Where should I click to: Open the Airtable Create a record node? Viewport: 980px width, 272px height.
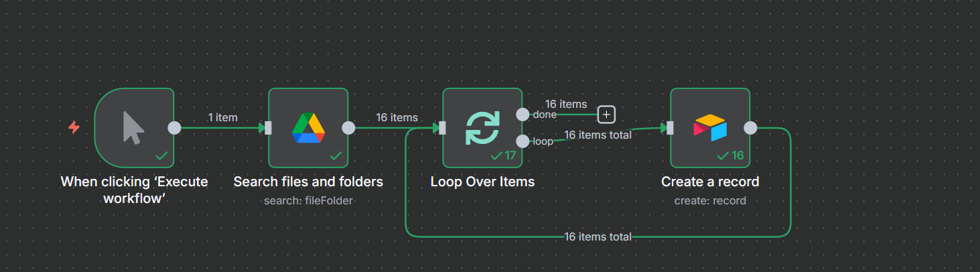point(710,127)
